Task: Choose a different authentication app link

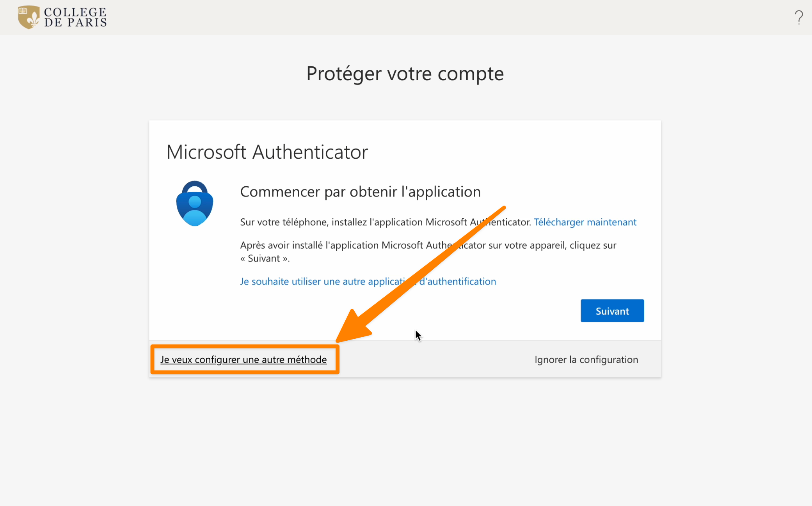Action: tap(368, 281)
